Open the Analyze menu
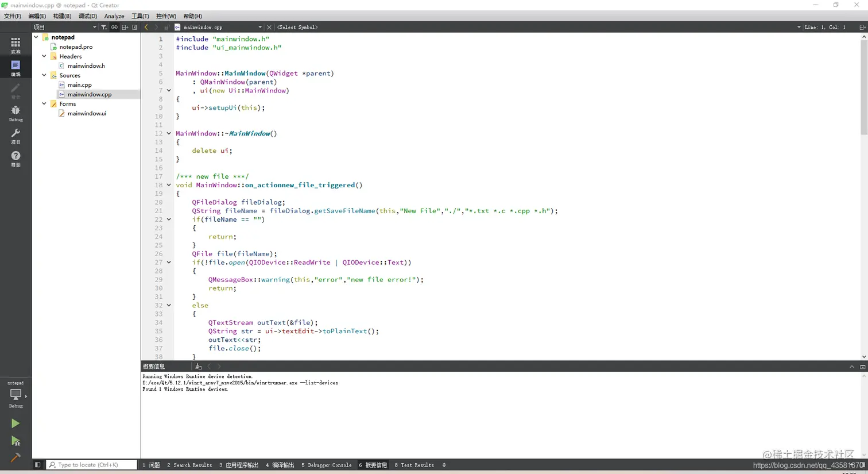868x474 pixels. 114,16
